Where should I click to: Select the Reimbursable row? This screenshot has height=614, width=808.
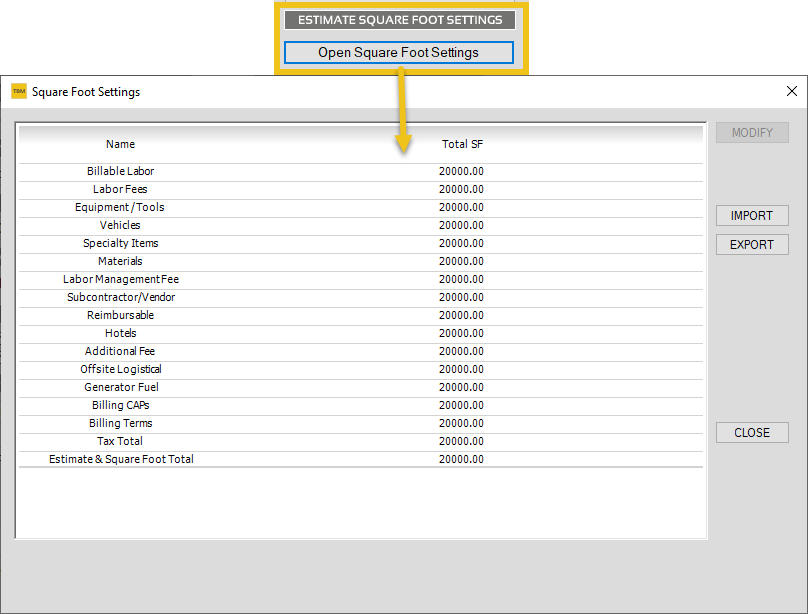(x=361, y=316)
